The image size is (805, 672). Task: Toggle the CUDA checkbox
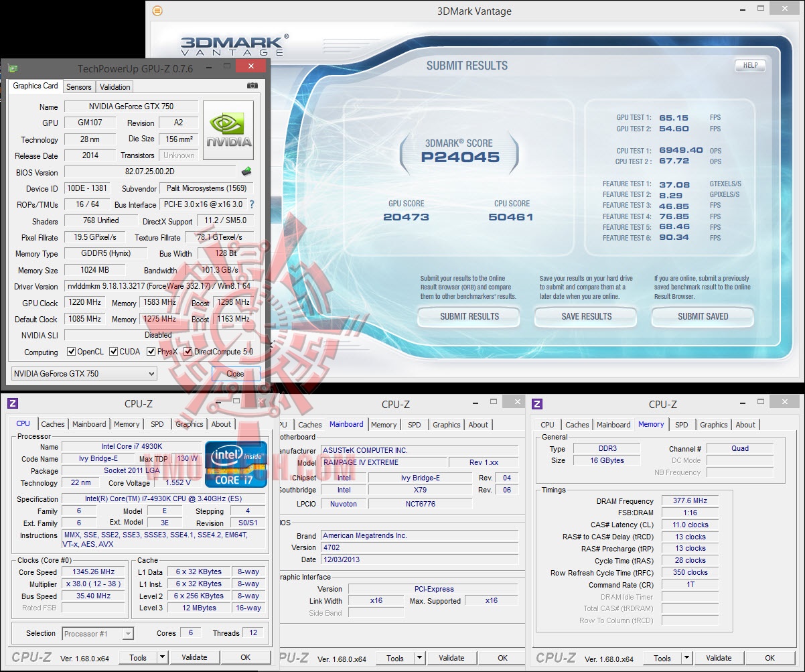pos(114,352)
